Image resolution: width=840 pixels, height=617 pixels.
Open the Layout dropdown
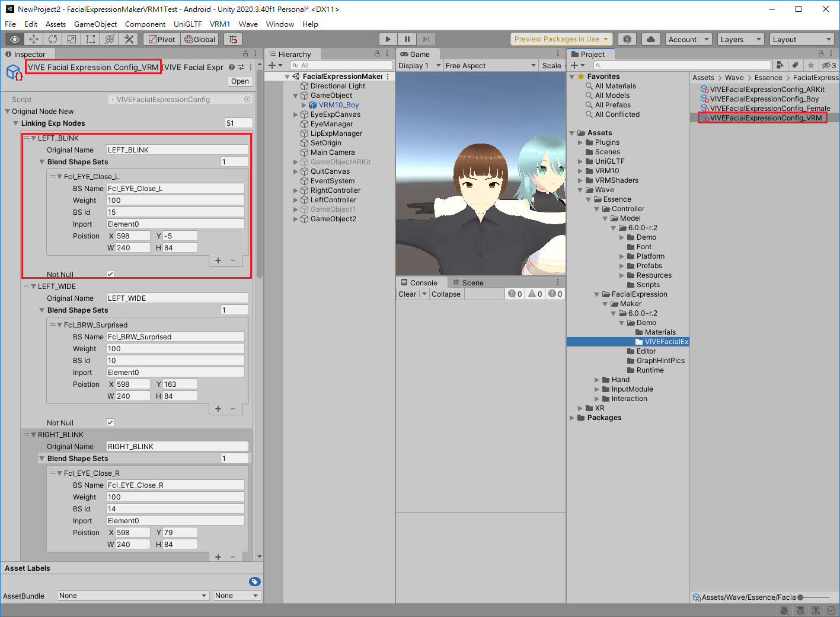tap(802, 39)
